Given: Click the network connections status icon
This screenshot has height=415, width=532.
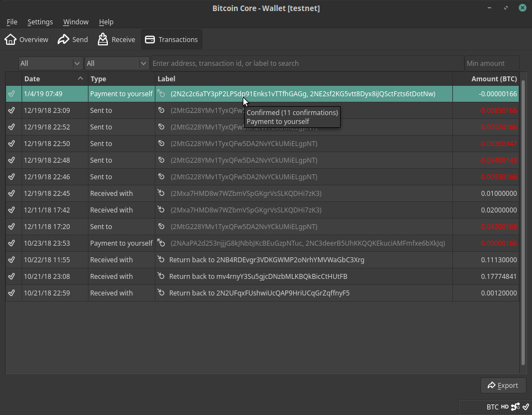Looking at the screenshot, I should pyautogui.click(x=515, y=407).
